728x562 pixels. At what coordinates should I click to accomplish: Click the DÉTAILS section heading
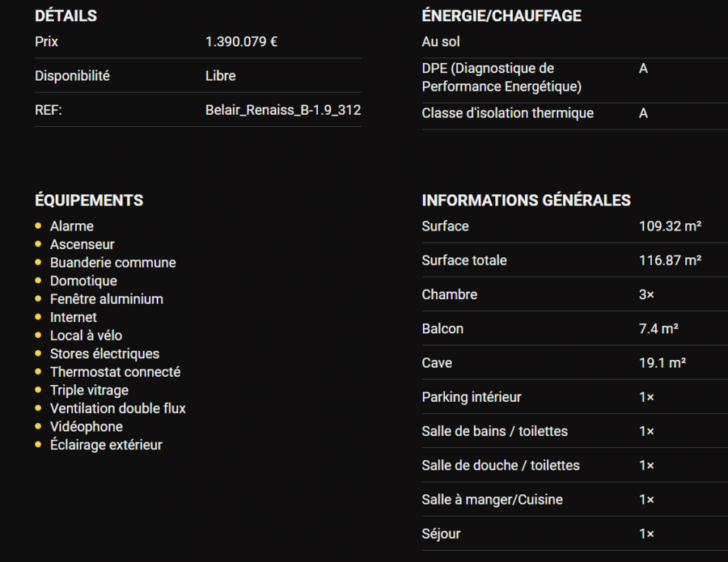tap(66, 15)
